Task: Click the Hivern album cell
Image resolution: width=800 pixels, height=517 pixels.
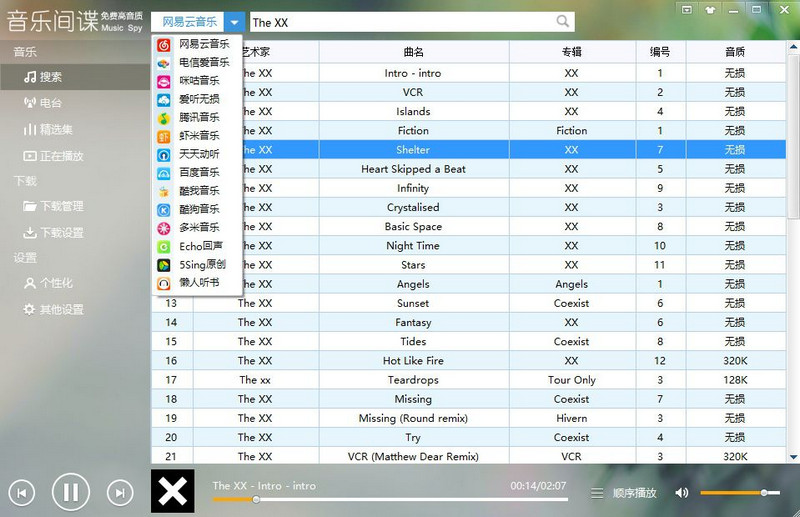Action: [572, 418]
